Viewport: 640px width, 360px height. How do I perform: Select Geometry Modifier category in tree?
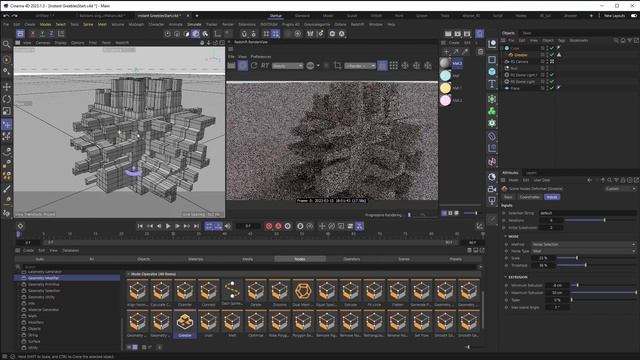click(67, 278)
